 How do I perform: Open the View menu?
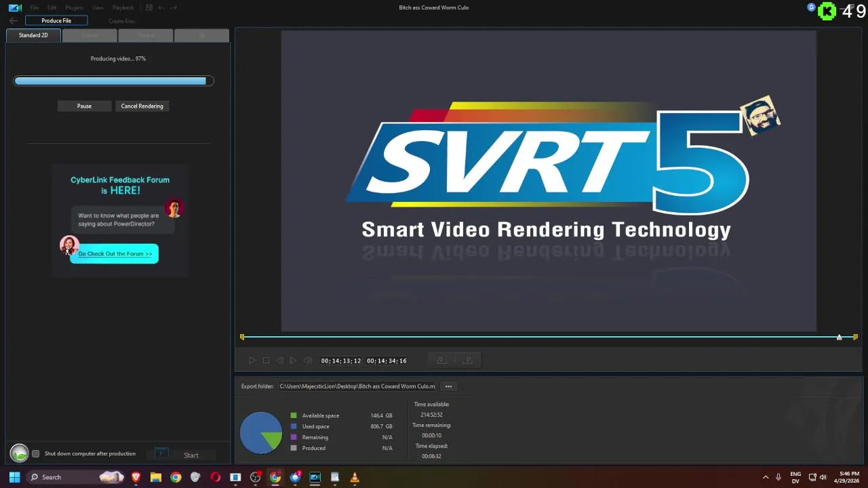(98, 7)
